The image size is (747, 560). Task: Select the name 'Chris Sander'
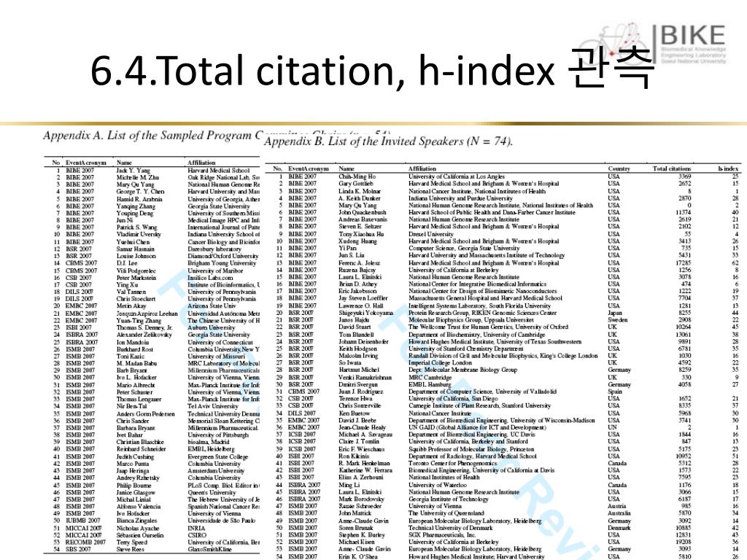[133, 421]
